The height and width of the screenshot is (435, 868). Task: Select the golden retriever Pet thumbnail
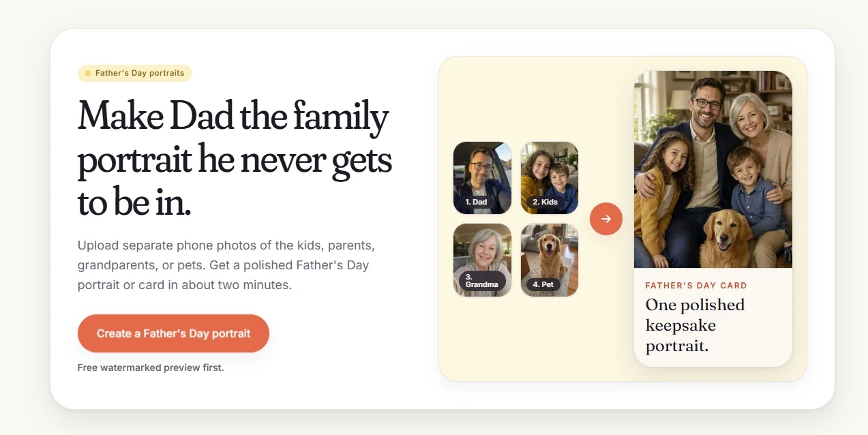coord(550,260)
